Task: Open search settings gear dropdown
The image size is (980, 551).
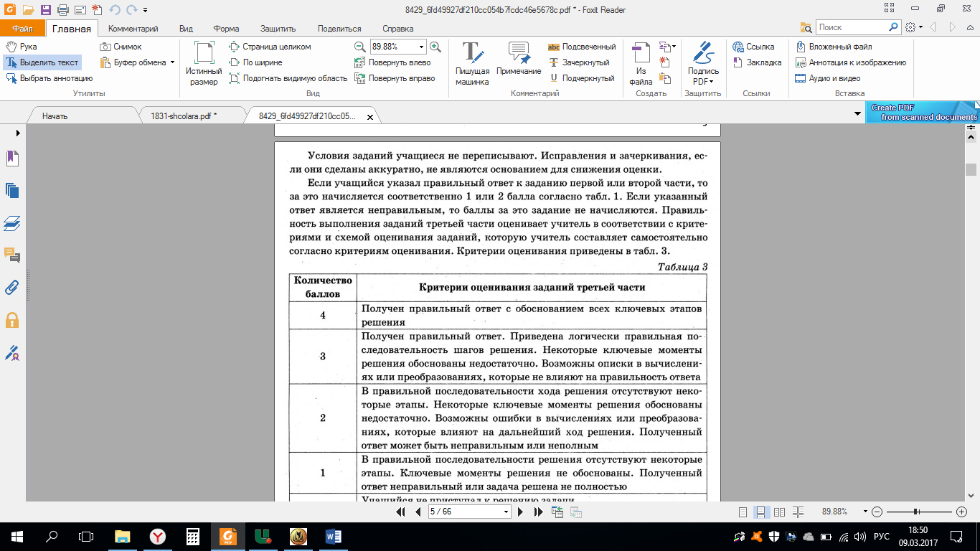Action: (x=913, y=27)
